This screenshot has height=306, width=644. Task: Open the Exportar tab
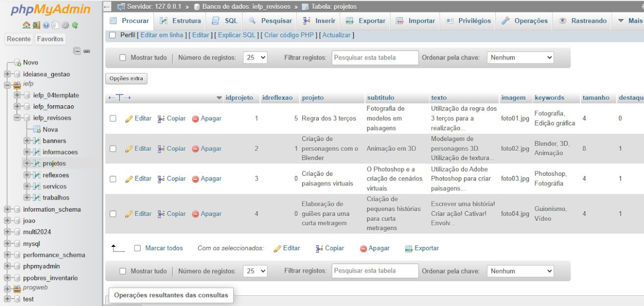tap(366, 21)
